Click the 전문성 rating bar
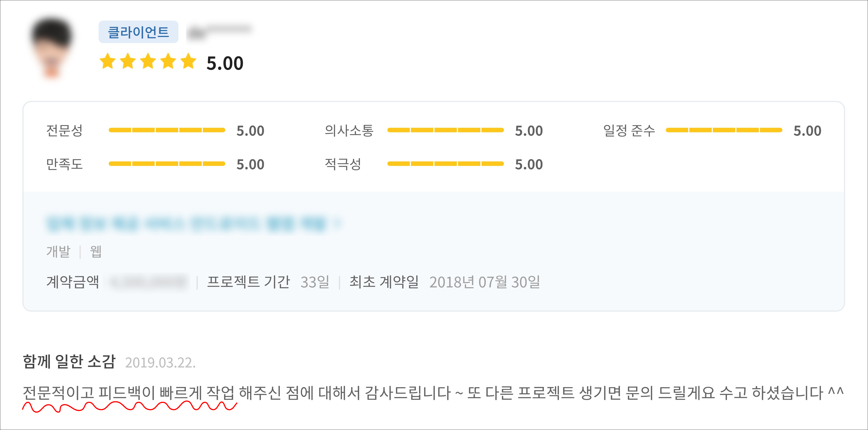 click(x=167, y=130)
